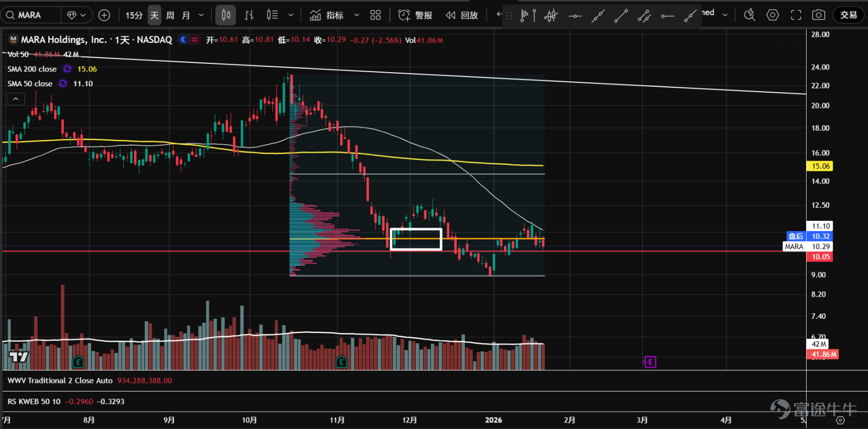Expand the chart type dropdown arrow

pyautogui.click(x=291, y=15)
